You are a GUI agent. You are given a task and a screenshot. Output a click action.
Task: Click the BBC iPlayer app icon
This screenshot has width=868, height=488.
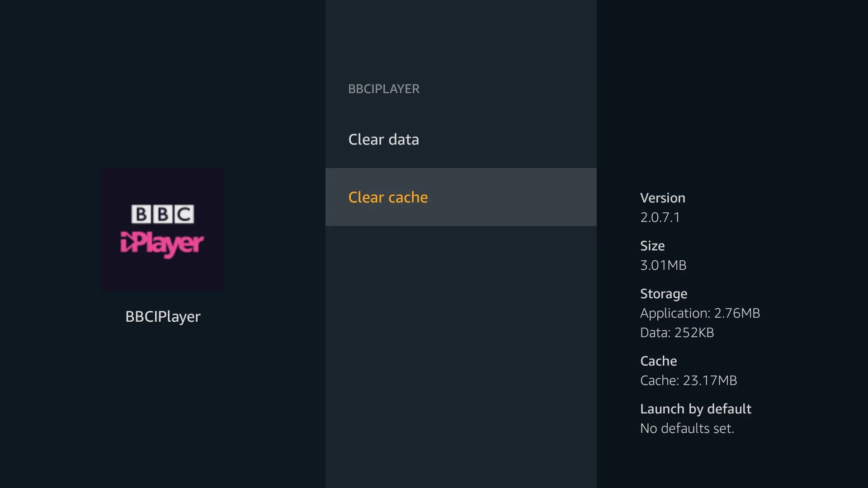[x=163, y=230]
